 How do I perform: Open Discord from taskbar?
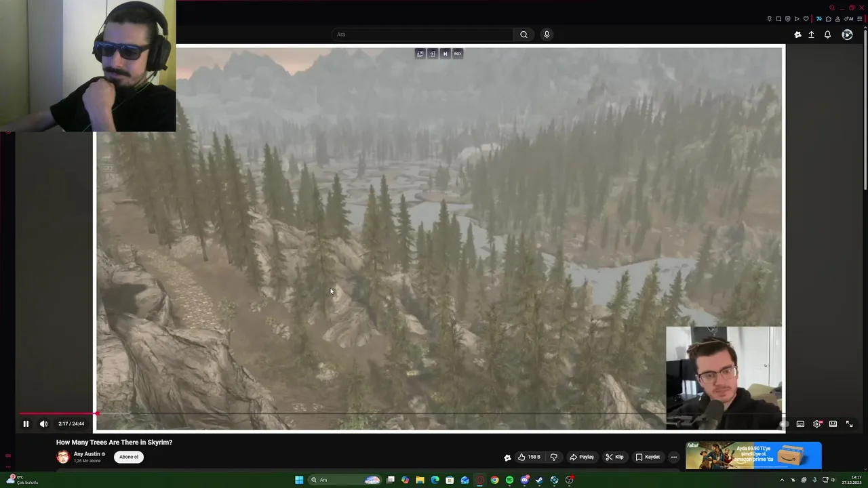click(x=524, y=480)
